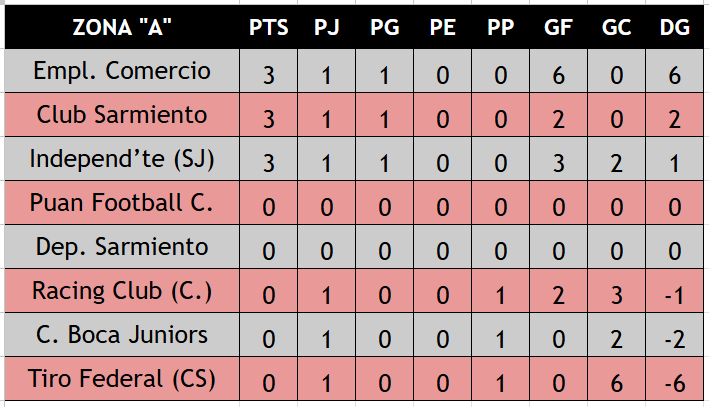The width and height of the screenshot is (709, 407).
Task: Select the Dep. Sarmiento team cell
Action: 122,247
